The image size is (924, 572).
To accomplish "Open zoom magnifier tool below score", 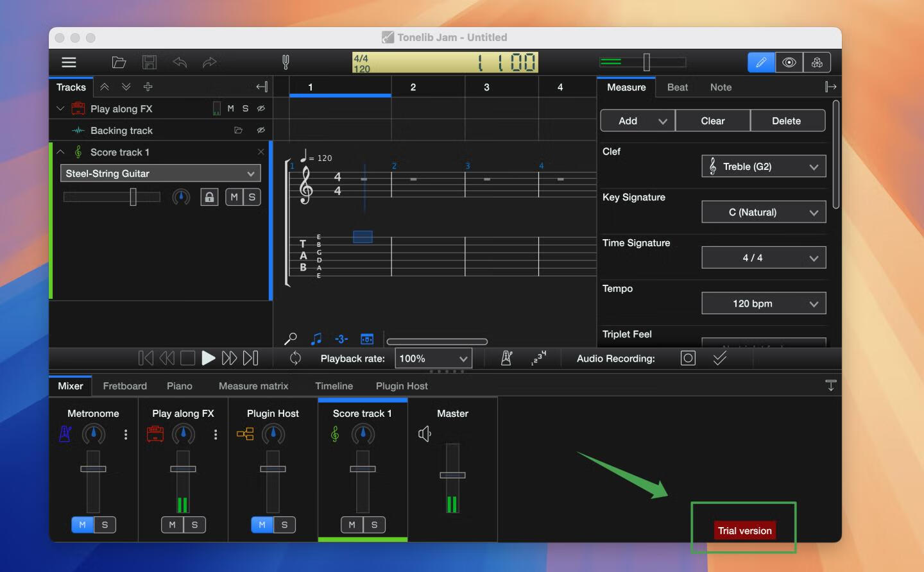I will coord(291,339).
